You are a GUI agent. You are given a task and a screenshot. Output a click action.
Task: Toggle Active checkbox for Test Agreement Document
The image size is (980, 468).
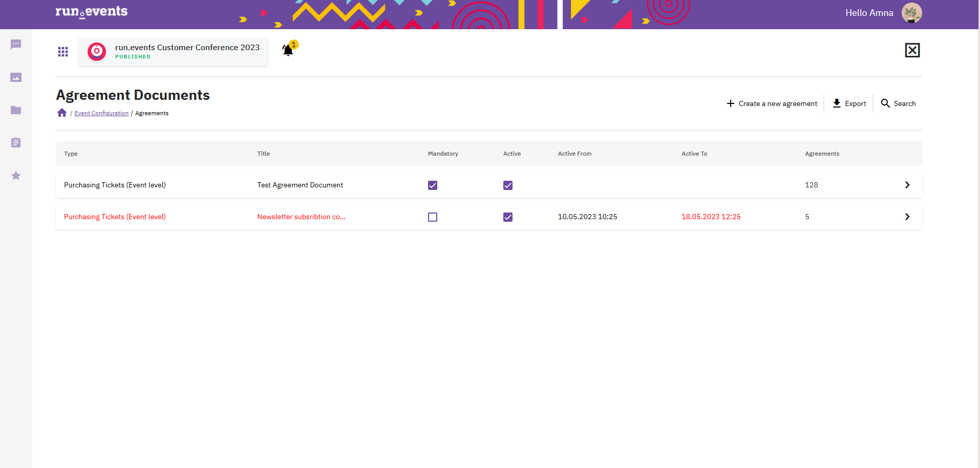(x=508, y=185)
